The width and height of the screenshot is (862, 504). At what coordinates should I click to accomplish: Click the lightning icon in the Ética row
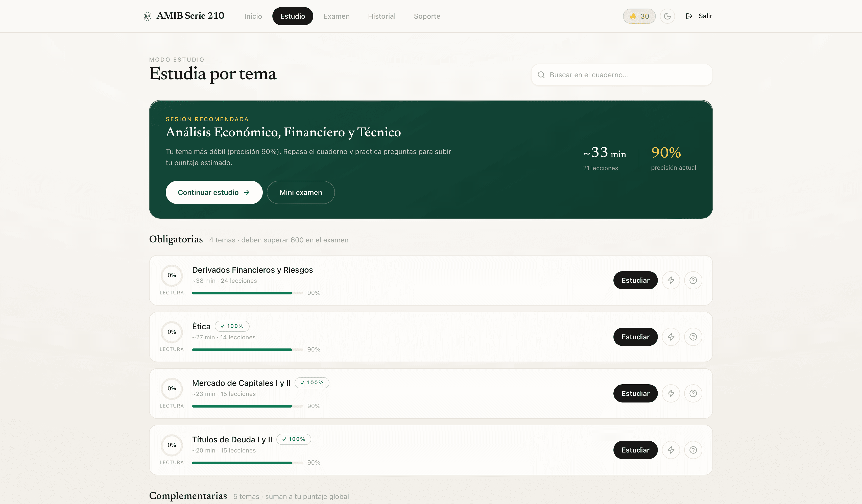pos(671,337)
